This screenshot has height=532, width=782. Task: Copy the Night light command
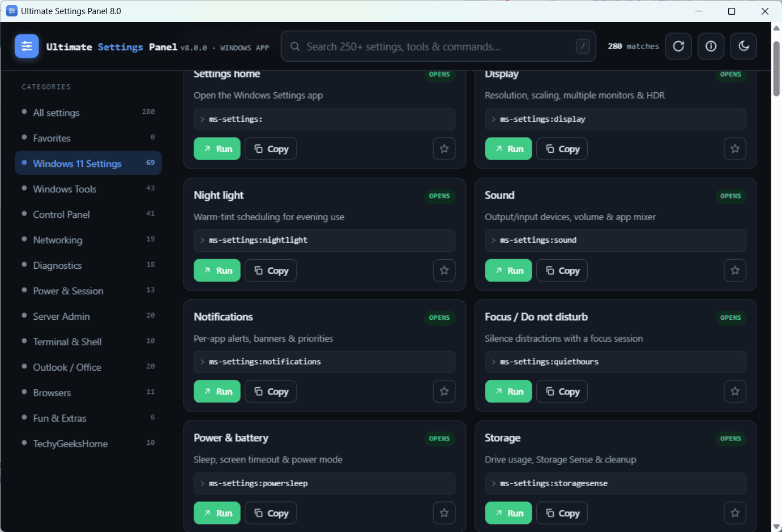[x=271, y=271]
